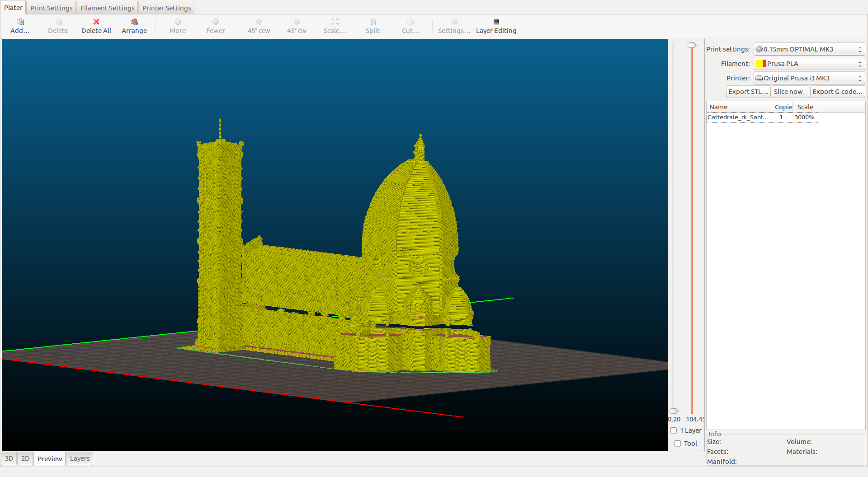Open the Filament preset dropdown

click(x=809, y=63)
